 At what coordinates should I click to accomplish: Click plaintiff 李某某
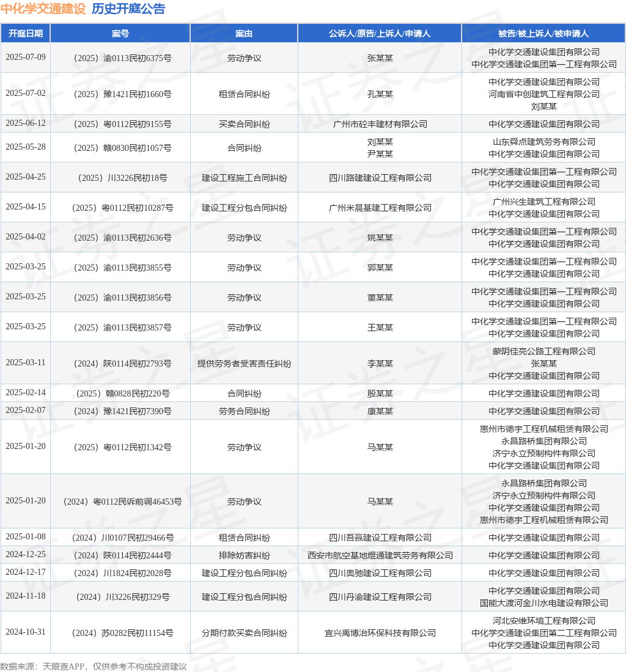(380, 364)
